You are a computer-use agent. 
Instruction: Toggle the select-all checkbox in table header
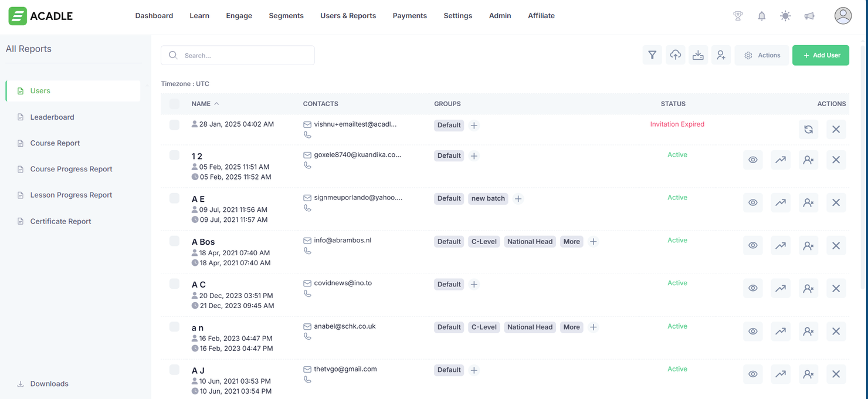[x=174, y=104]
